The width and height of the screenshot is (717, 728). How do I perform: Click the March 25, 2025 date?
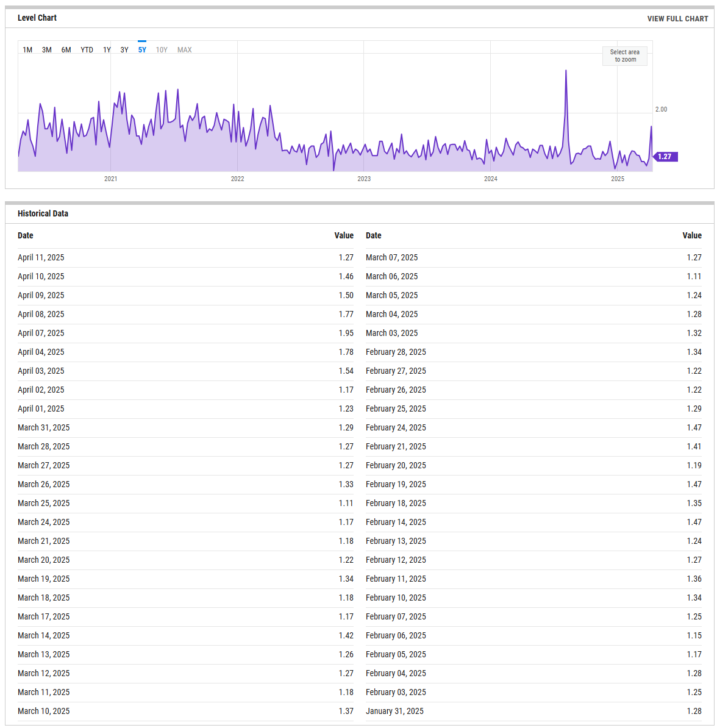[x=44, y=503]
